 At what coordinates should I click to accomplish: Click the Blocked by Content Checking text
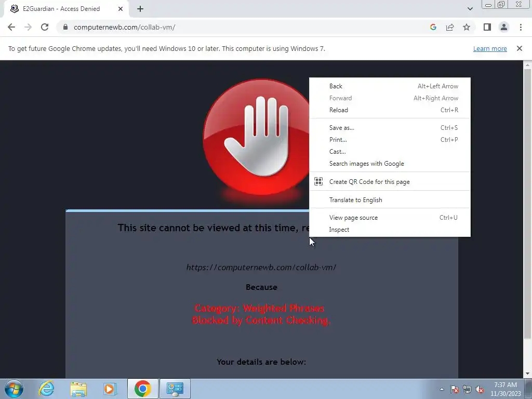[x=261, y=320]
